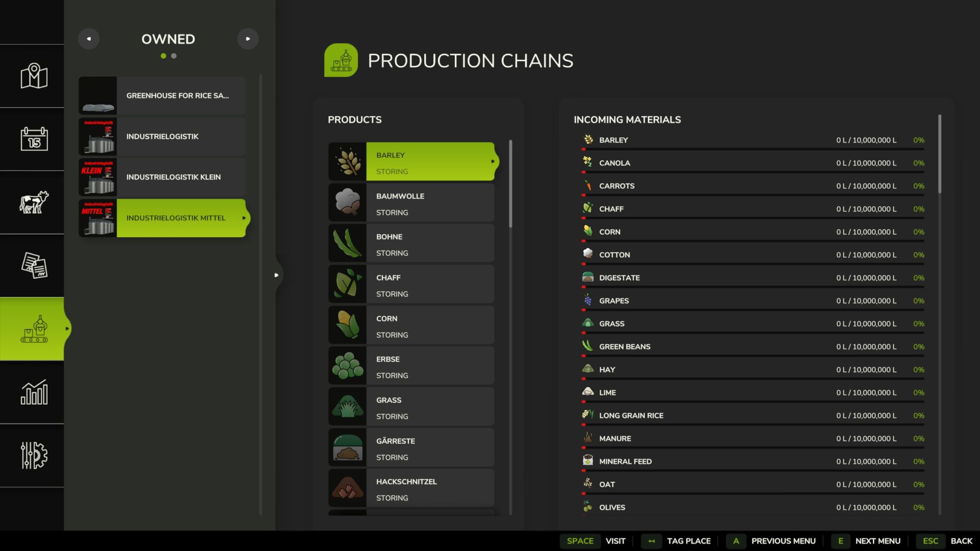Open the calendar sidebar icon
Image resolution: width=980 pixels, height=551 pixels.
pyautogui.click(x=34, y=139)
